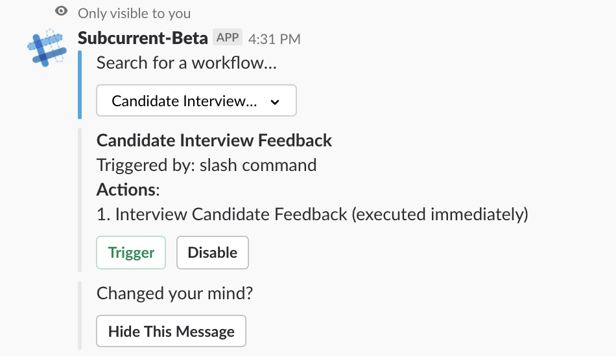Open the 'Candidate Interview...' workflow selector
616x364 pixels.
point(196,100)
